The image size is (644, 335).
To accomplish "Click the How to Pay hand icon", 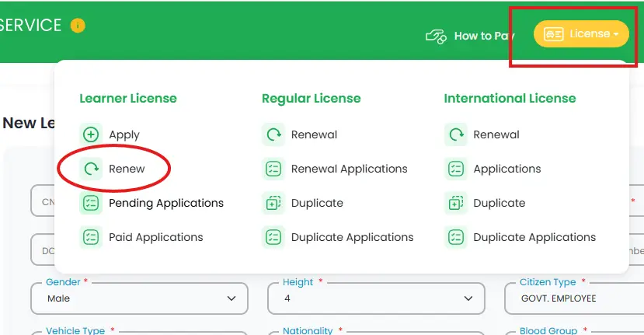I will (435, 36).
